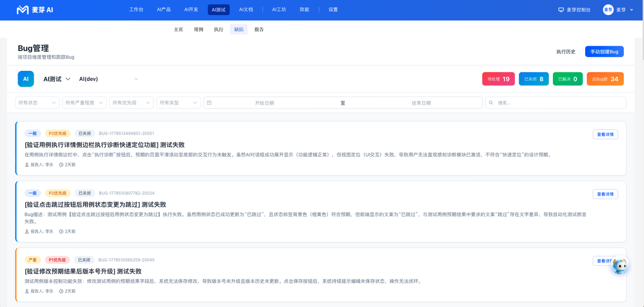644x307 pixels.
Task: Click the calendar icon in date range
Action: pyautogui.click(x=209, y=103)
